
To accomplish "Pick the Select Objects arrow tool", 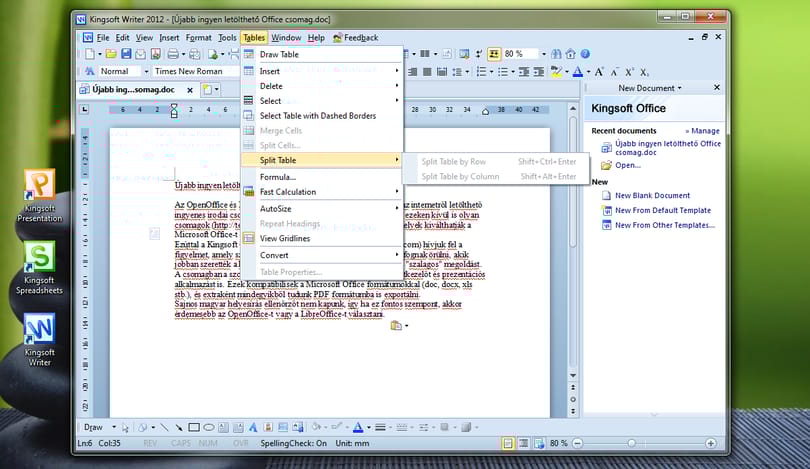I will [125, 427].
